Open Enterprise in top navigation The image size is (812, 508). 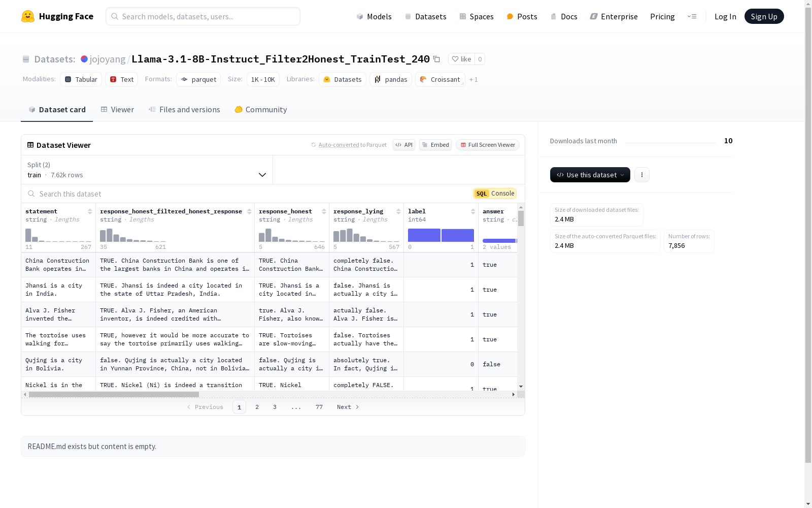[x=614, y=16]
